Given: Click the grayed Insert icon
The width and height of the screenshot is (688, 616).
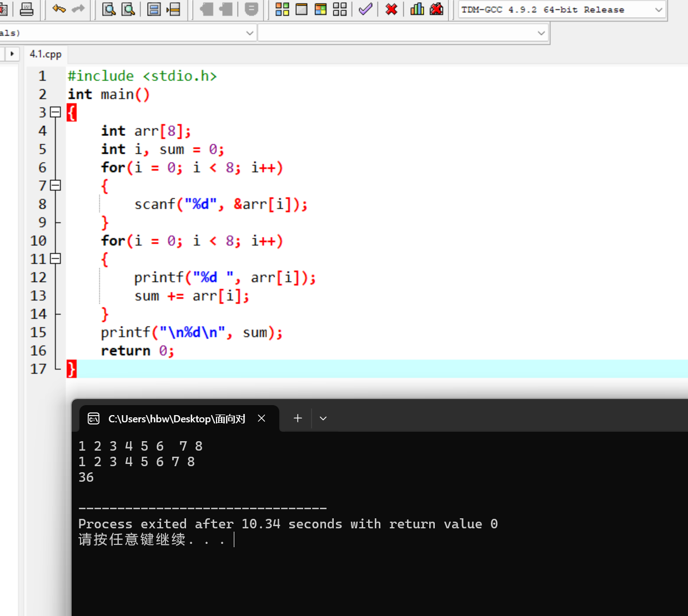Looking at the screenshot, I should tap(207, 9).
